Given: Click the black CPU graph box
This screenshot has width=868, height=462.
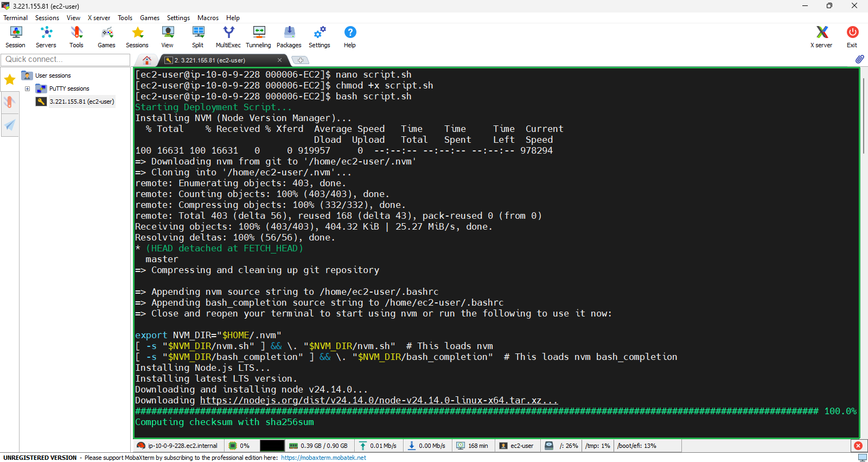Looking at the screenshot, I should [x=272, y=446].
